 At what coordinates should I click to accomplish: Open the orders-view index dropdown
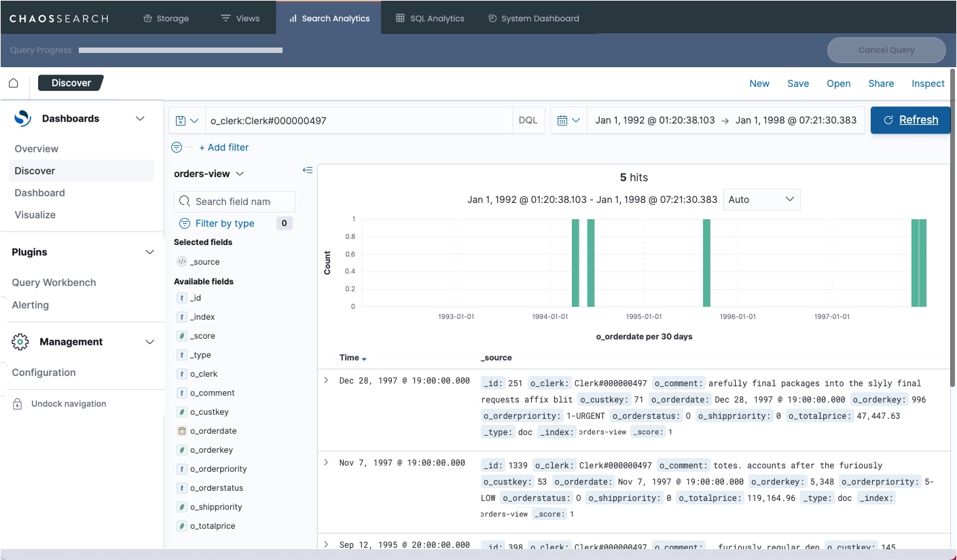pos(209,174)
